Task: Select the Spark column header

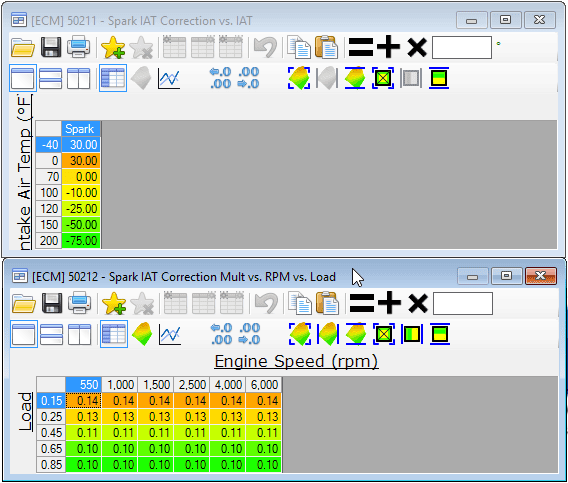Action: click(x=81, y=129)
